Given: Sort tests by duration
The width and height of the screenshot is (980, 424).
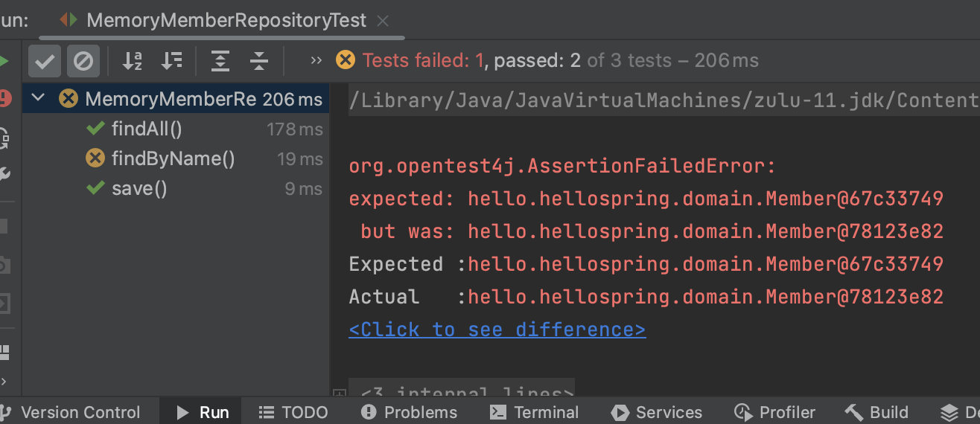Looking at the screenshot, I should tap(172, 61).
